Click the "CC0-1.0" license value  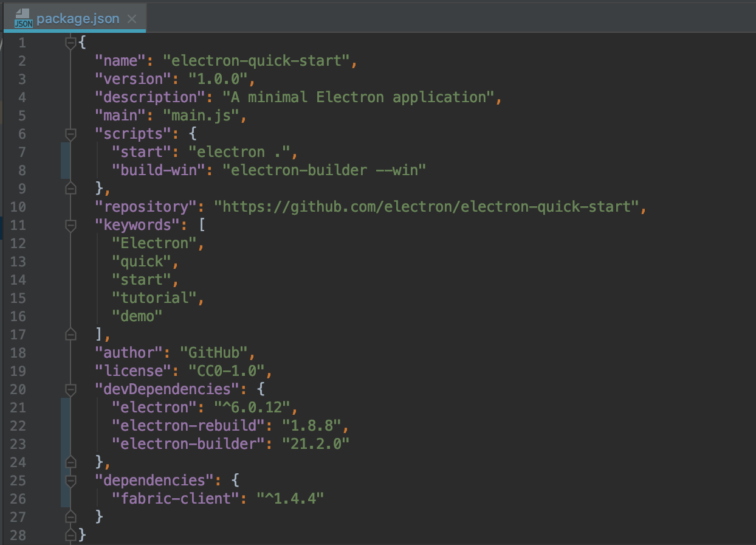pyautogui.click(x=227, y=371)
